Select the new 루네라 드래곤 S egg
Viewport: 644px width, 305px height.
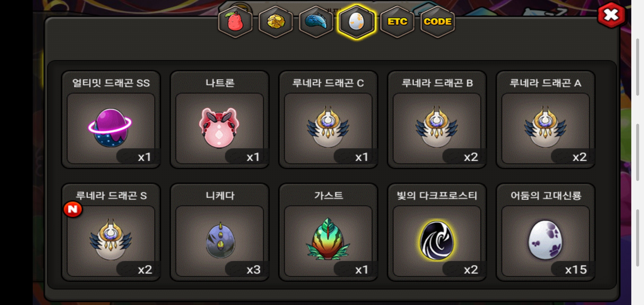click(111, 232)
